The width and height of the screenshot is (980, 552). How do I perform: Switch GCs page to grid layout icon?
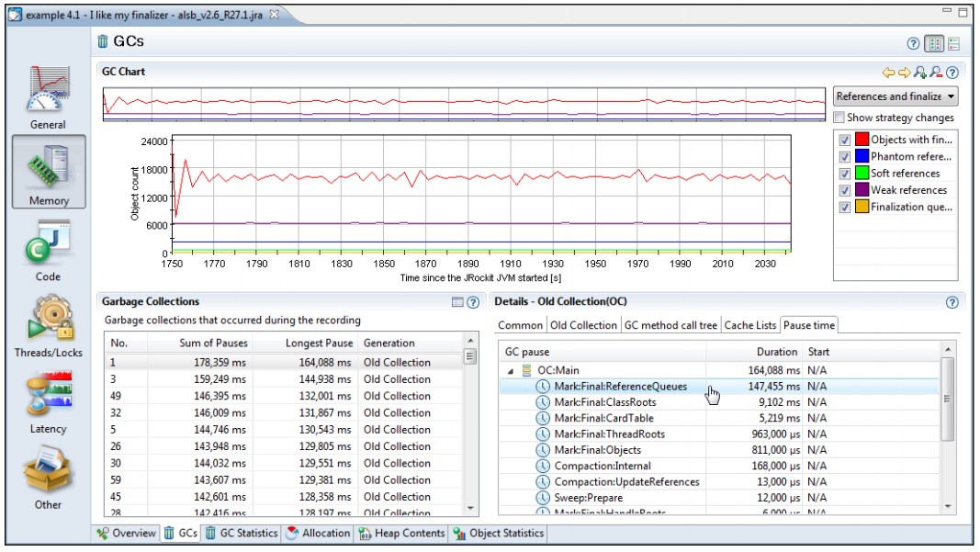(935, 43)
